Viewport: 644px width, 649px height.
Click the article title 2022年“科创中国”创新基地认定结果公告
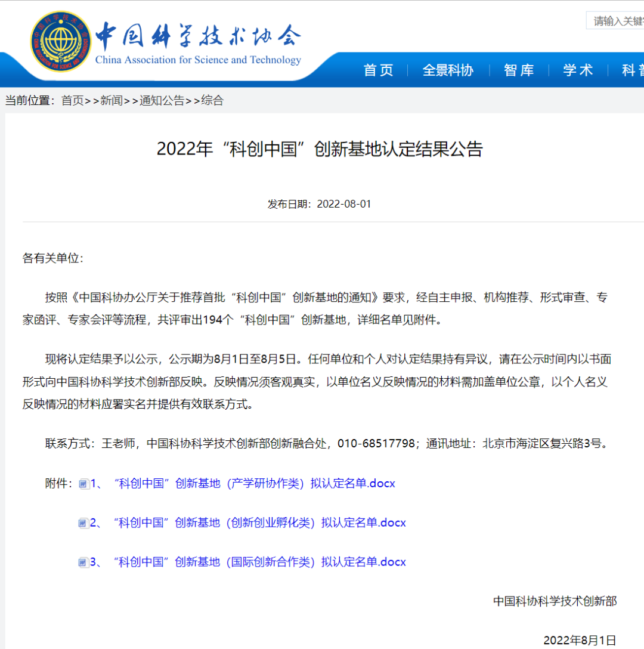(320, 149)
